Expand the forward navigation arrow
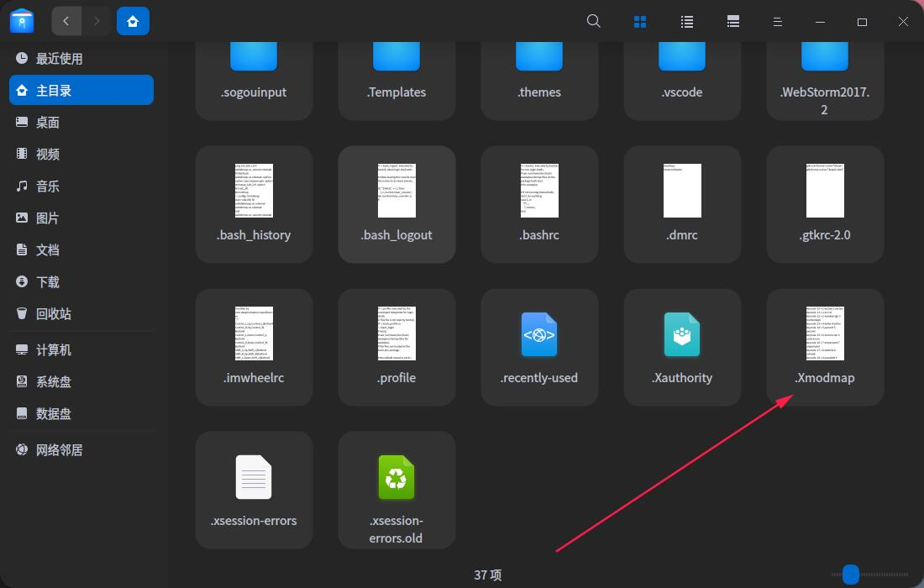 click(96, 21)
